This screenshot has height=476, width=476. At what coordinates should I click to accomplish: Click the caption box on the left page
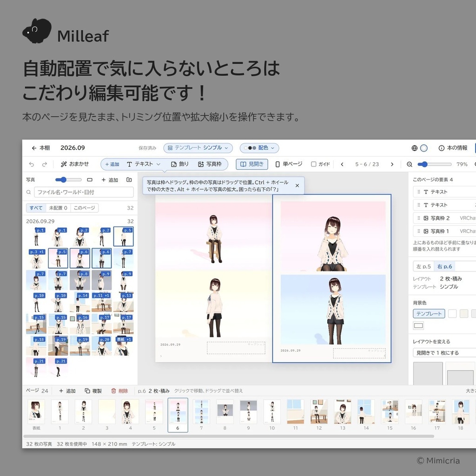[236, 348]
